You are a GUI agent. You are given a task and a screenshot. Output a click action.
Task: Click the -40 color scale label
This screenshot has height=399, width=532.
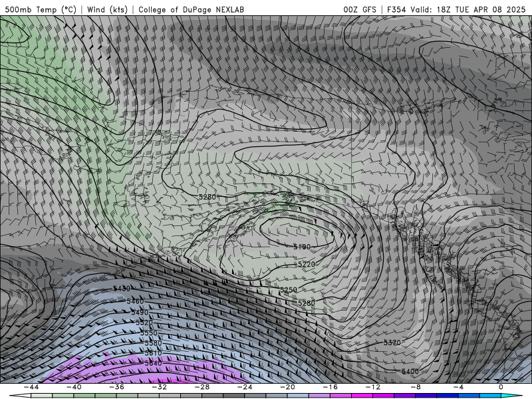[x=74, y=387]
